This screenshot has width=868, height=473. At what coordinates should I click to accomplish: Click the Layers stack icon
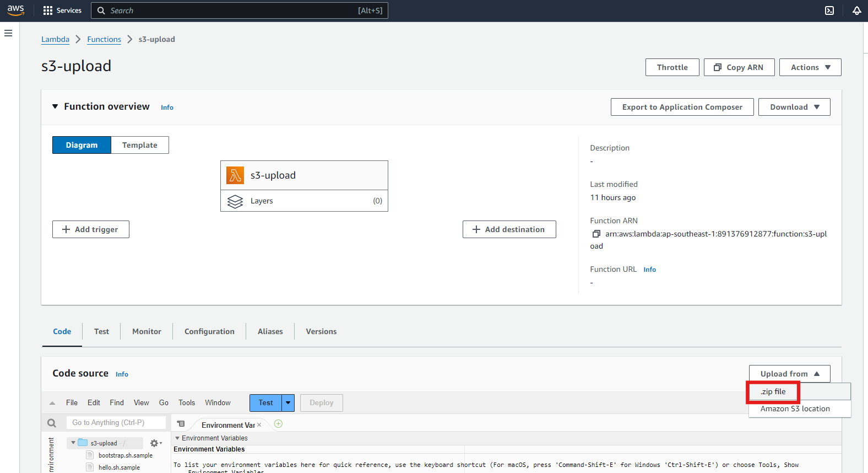pyautogui.click(x=235, y=201)
